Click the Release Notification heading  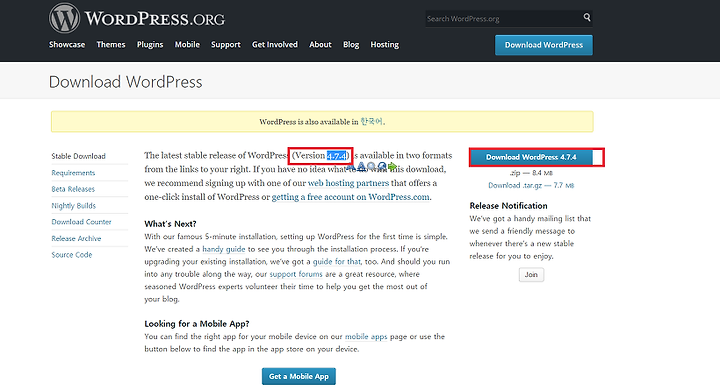pyautogui.click(x=508, y=206)
